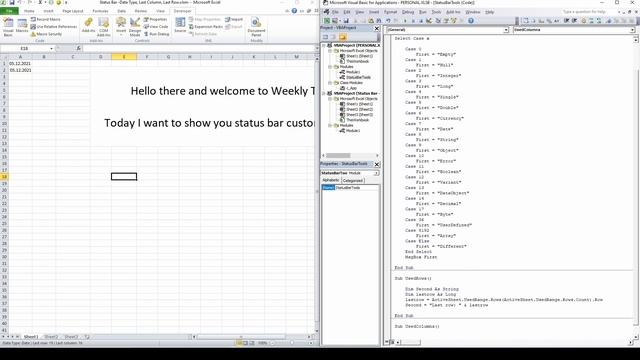Viewport: 640px width, 360px height.
Task: Switch to the Formulas ribbon tab
Action: (x=100, y=11)
